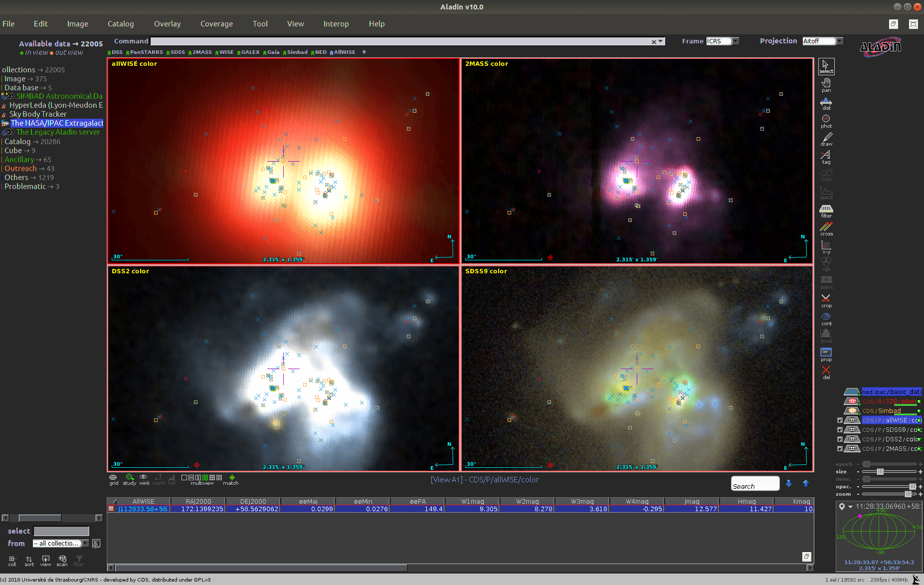This screenshot has height=585, width=924.
Task: Toggle the CDS/P/2MASS color layer checkbox
Action: point(840,448)
